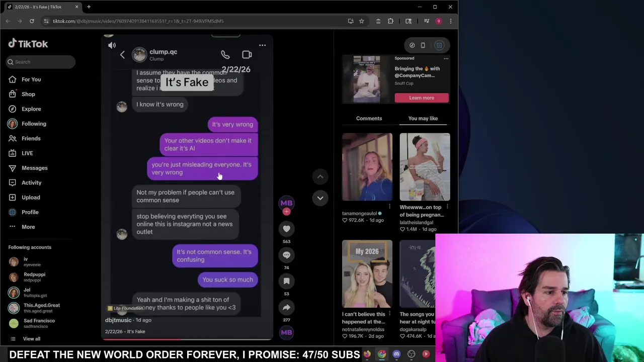Screen dimensions: 644x362
Task: Open the Activity notifications
Action: tap(31, 183)
